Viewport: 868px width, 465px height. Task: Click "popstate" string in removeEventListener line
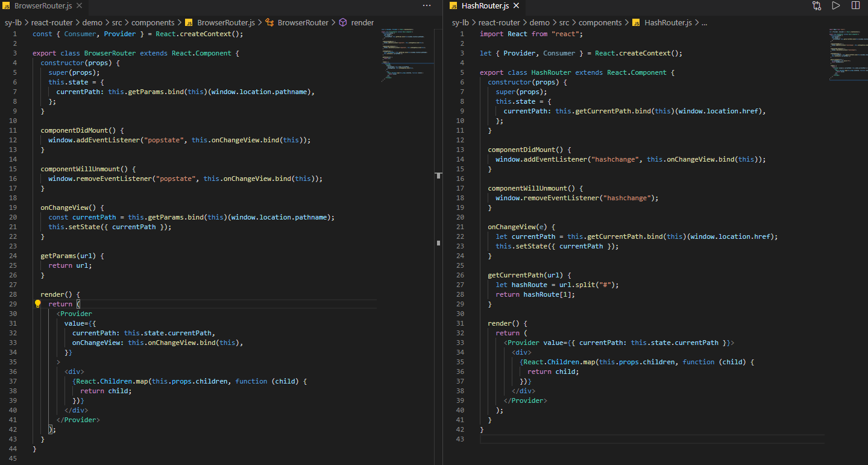click(176, 179)
